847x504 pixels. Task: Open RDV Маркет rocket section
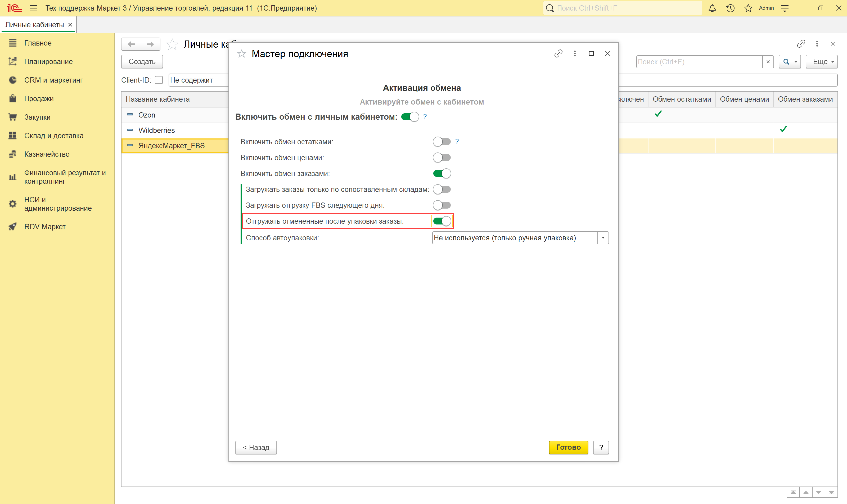pos(44,227)
